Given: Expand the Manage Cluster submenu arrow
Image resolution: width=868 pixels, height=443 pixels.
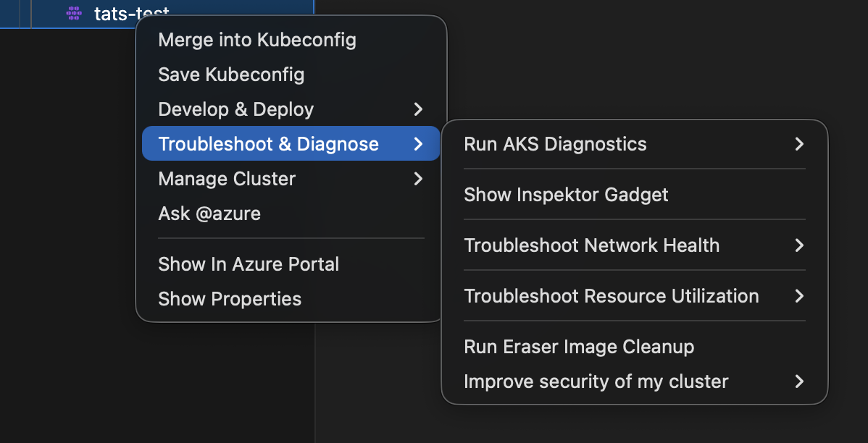Looking at the screenshot, I should [419, 179].
